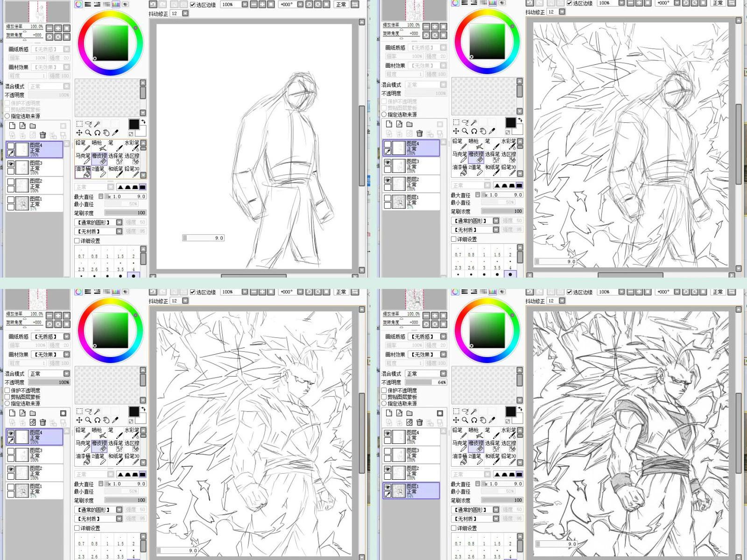
Task: Click the navigator thumbnail in bottom-left screenshot
Action: click(38, 299)
